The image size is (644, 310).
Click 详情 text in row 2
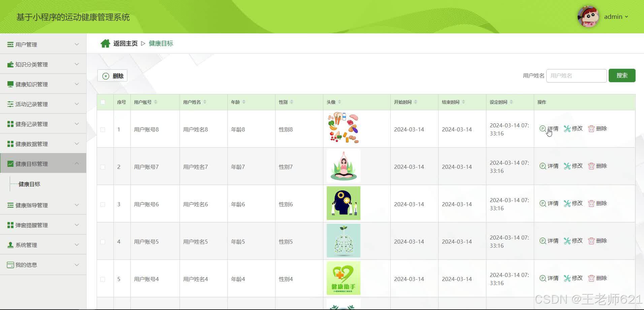click(x=553, y=166)
